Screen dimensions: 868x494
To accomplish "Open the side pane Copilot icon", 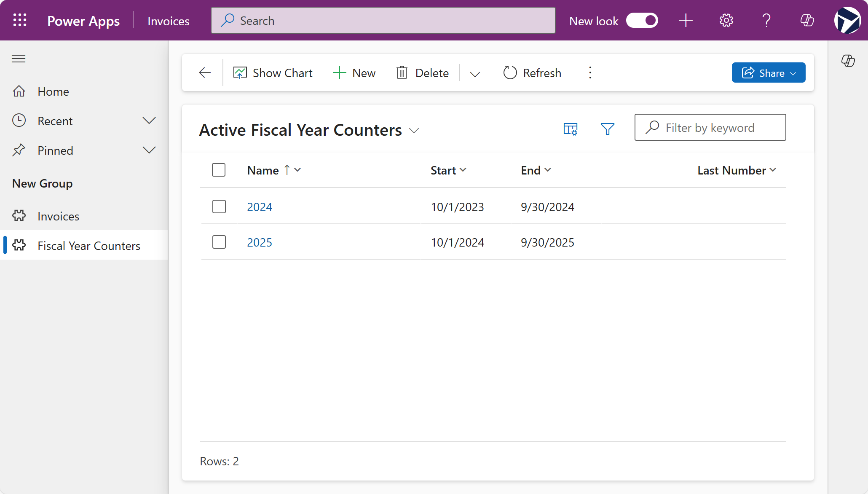I will 848,61.
